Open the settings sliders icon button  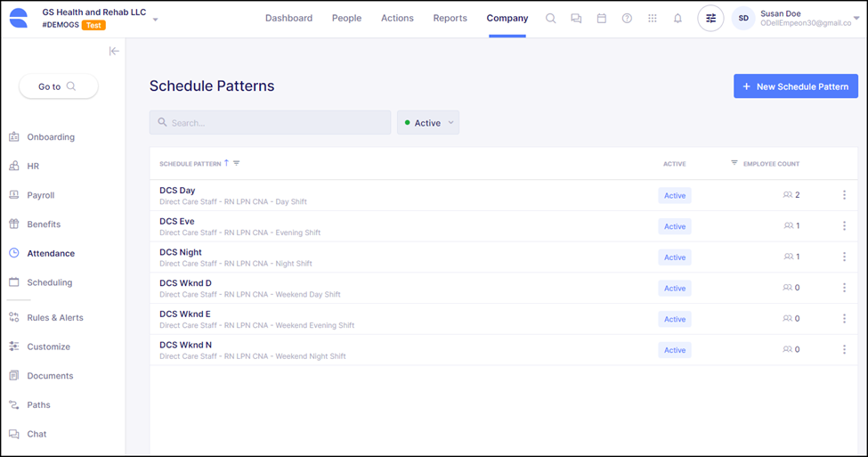(x=710, y=19)
